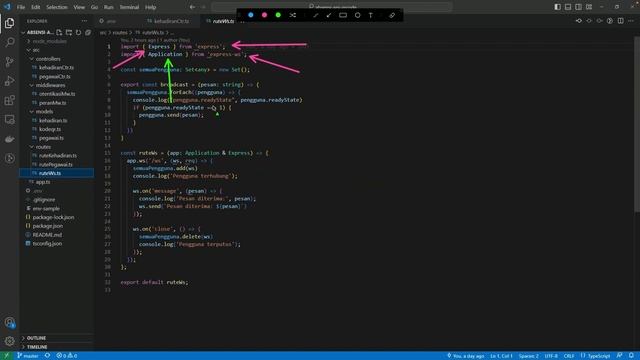Viewport: 640px width, 360px height.
Task: Click go to previous change icon
Action: point(579,21)
